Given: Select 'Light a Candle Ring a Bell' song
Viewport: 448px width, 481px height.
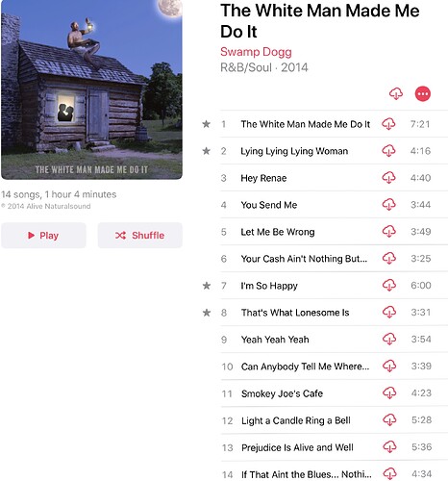Looking at the screenshot, I should (x=335, y=420).
